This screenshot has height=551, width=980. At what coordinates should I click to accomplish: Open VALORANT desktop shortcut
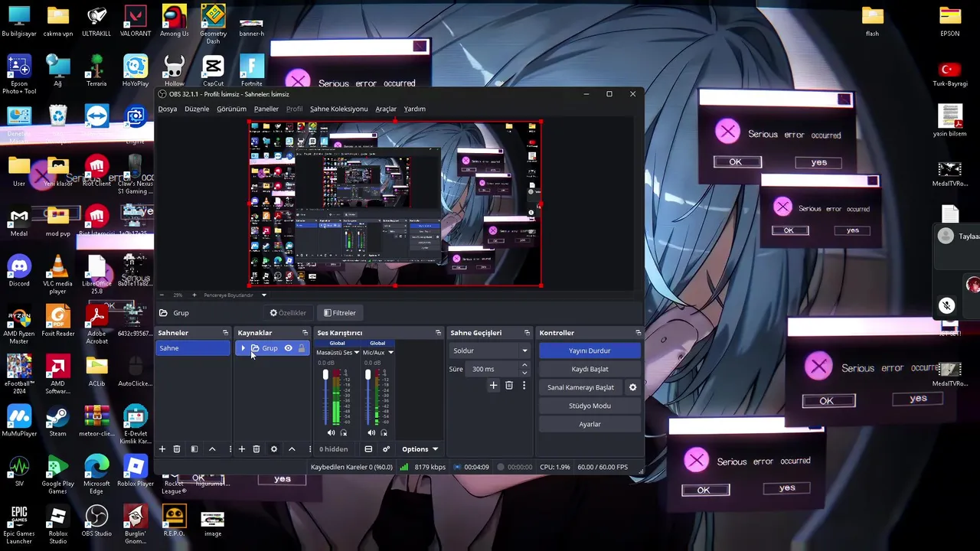click(136, 21)
